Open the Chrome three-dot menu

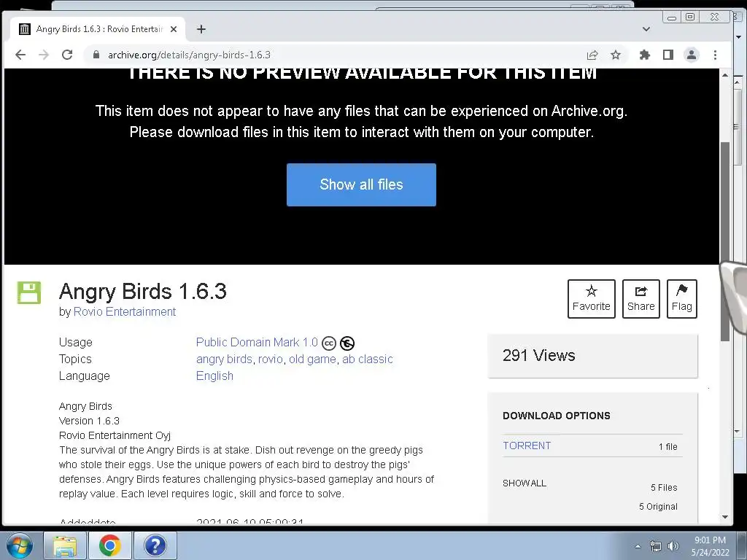coord(715,55)
